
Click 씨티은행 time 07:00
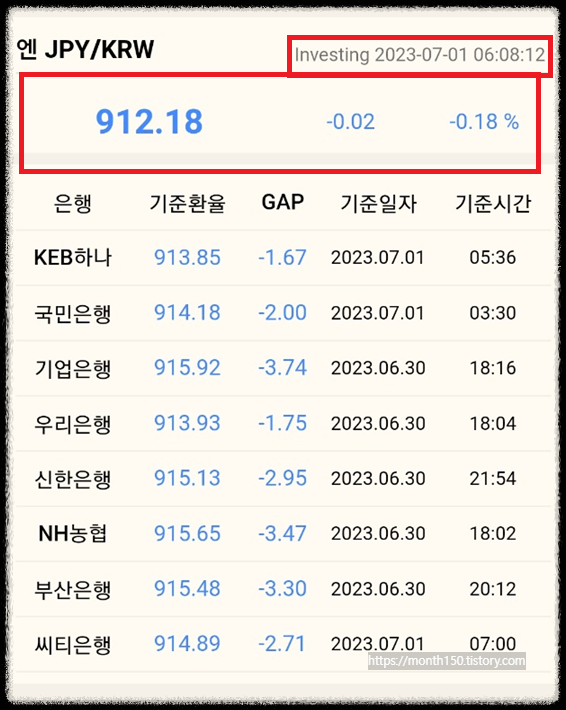(x=493, y=644)
